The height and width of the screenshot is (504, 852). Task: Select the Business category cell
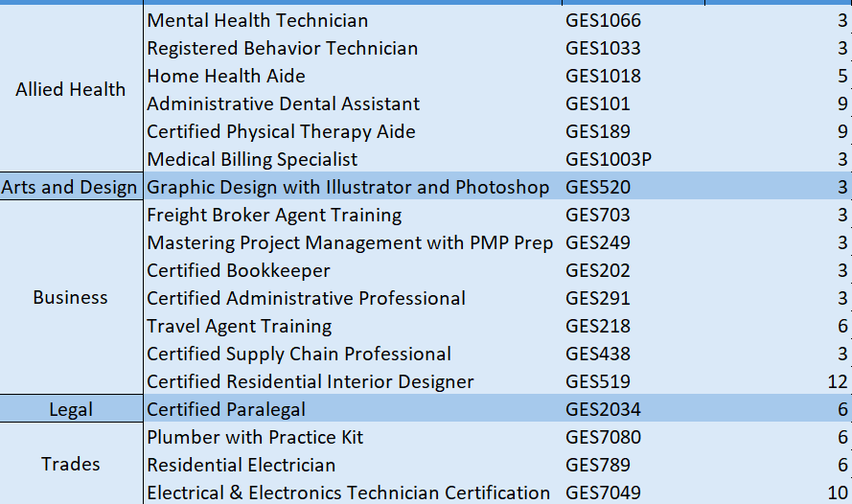click(71, 297)
